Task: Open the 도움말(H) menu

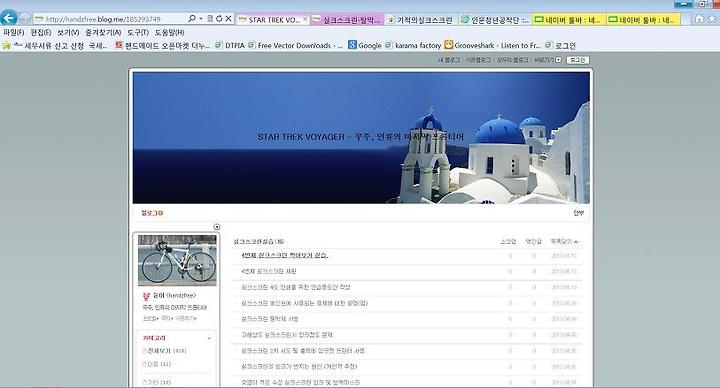Action: point(169,33)
